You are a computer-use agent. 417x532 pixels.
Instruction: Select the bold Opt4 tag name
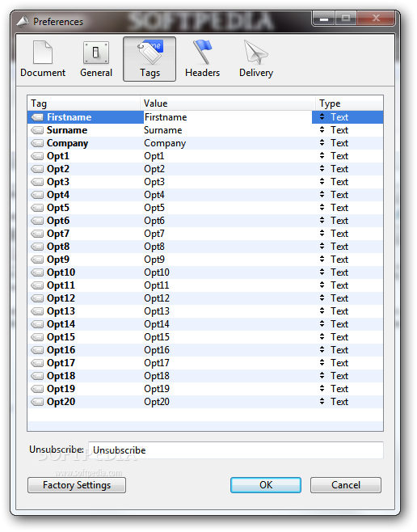tap(58, 195)
